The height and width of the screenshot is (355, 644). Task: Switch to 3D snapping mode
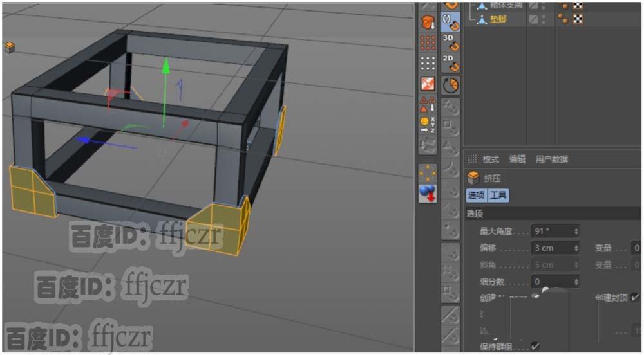(451, 42)
